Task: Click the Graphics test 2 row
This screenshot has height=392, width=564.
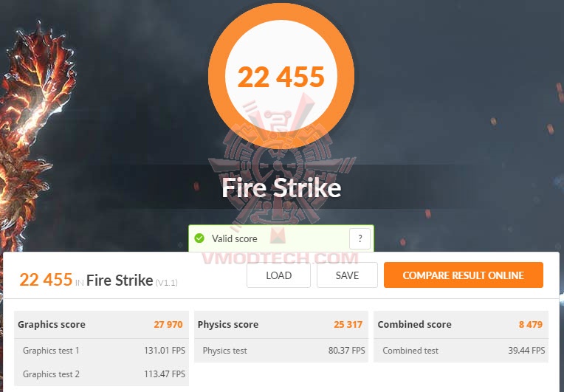Action: click(x=101, y=374)
